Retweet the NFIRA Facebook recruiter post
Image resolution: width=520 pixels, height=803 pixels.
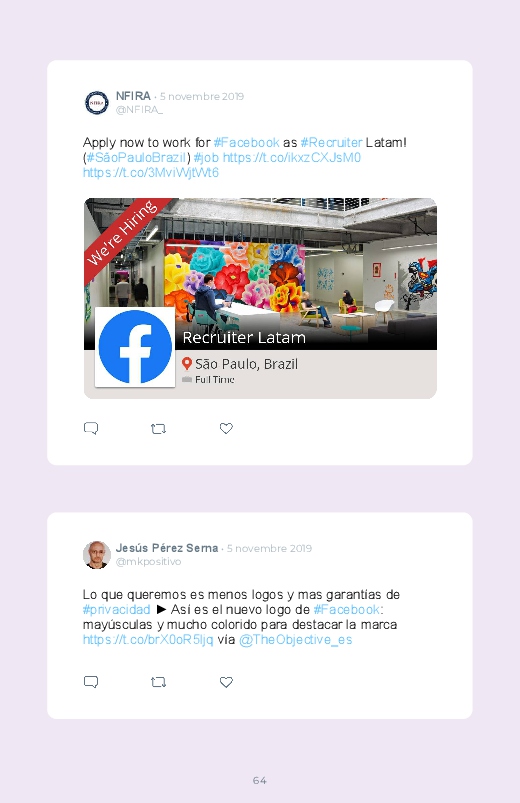tap(158, 429)
